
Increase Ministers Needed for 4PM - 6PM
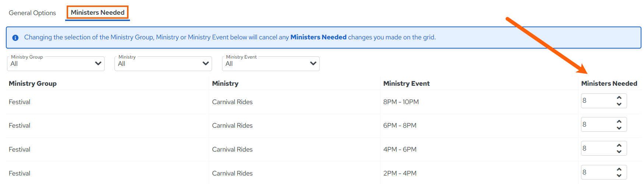619,145
